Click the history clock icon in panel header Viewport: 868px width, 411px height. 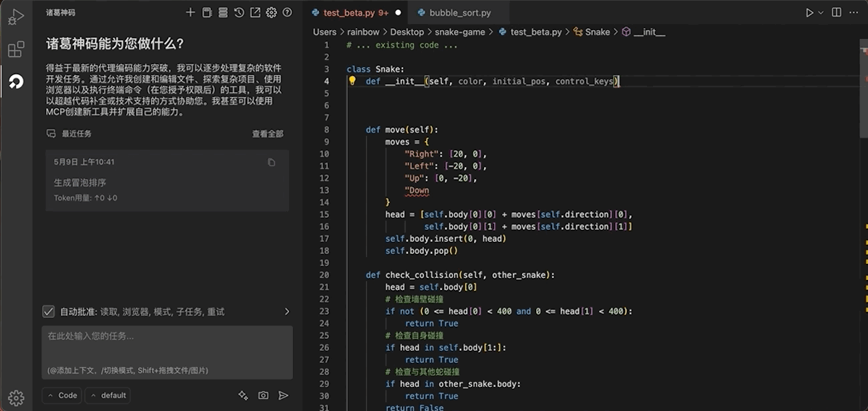click(x=239, y=12)
